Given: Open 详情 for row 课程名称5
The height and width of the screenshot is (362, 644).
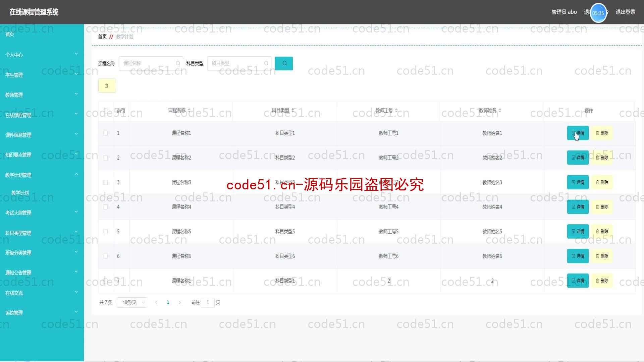Looking at the screenshot, I should 578,232.
